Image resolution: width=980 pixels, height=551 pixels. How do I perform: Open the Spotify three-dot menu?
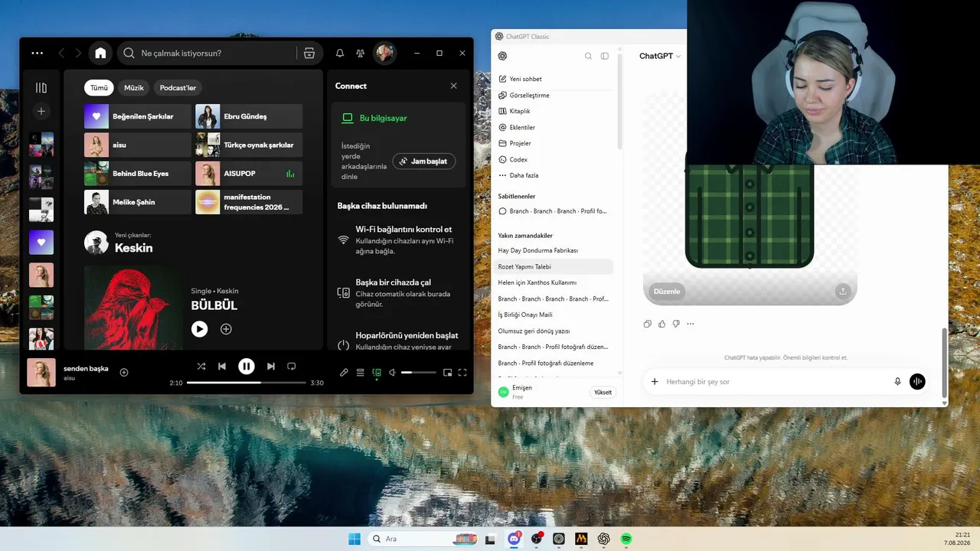point(38,54)
